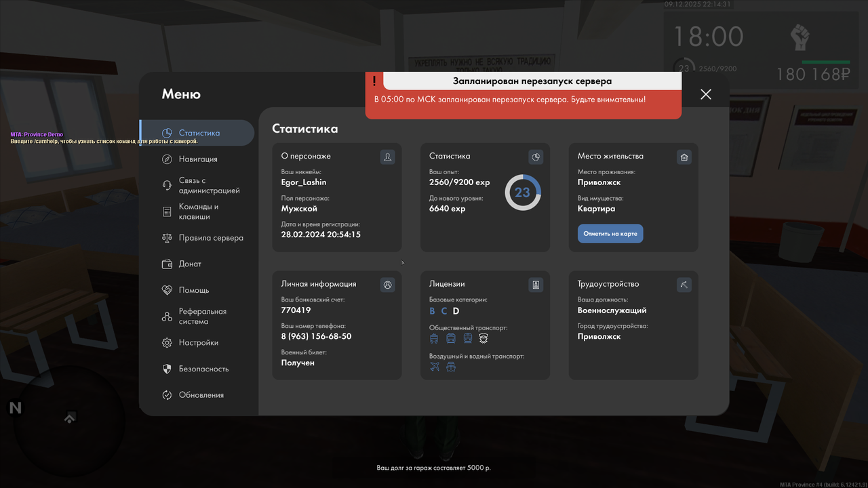The width and height of the screenshot is (868, 488).
Task: Click the HUD money balance 180 168₽
Action: 813,74
